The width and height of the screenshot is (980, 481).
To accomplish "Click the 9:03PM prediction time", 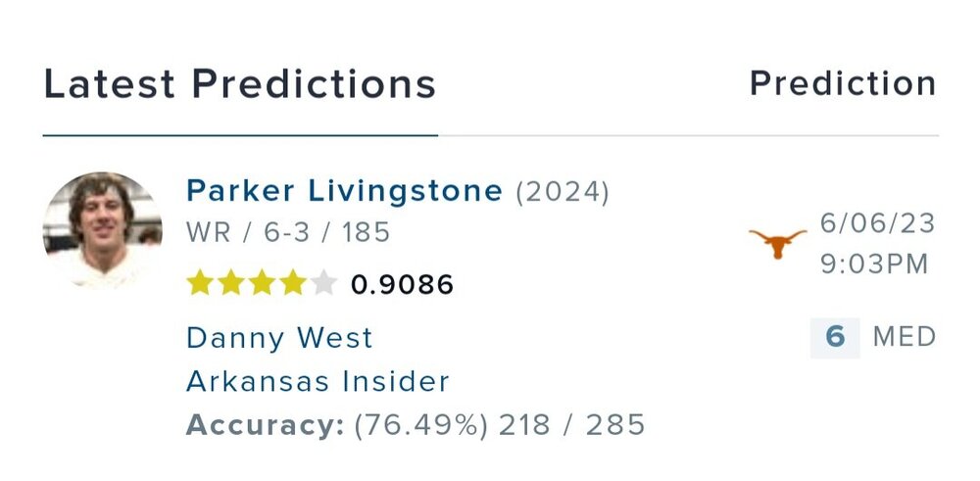I will (x=875, y=265).
